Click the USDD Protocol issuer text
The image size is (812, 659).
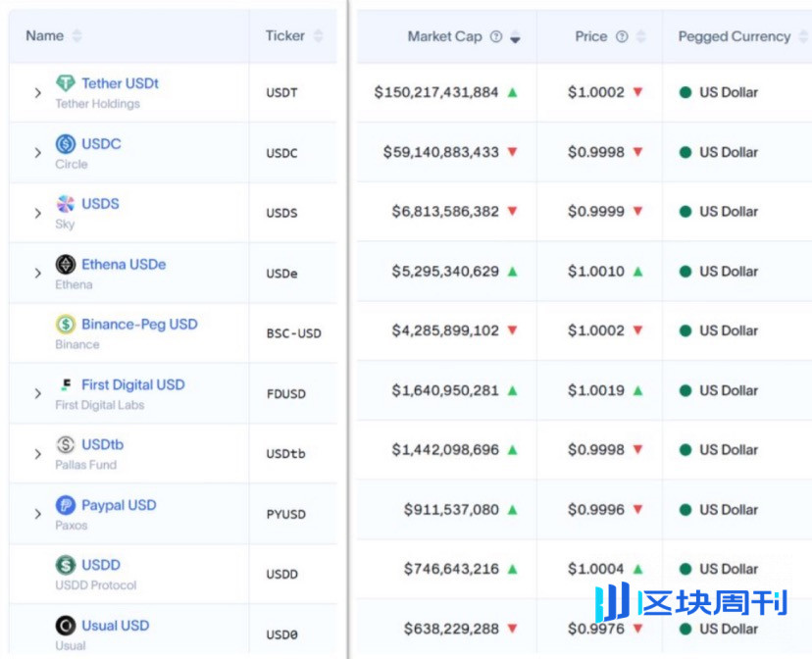96,585
